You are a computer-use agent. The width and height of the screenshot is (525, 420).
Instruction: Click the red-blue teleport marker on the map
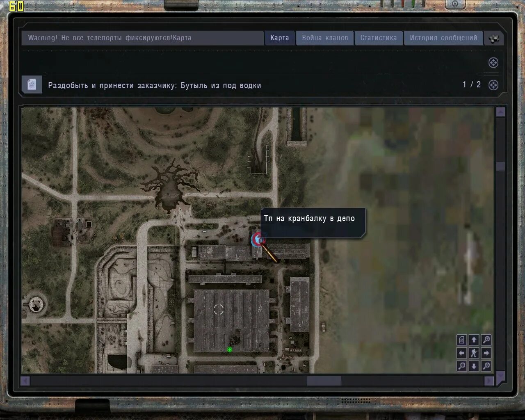258,239
